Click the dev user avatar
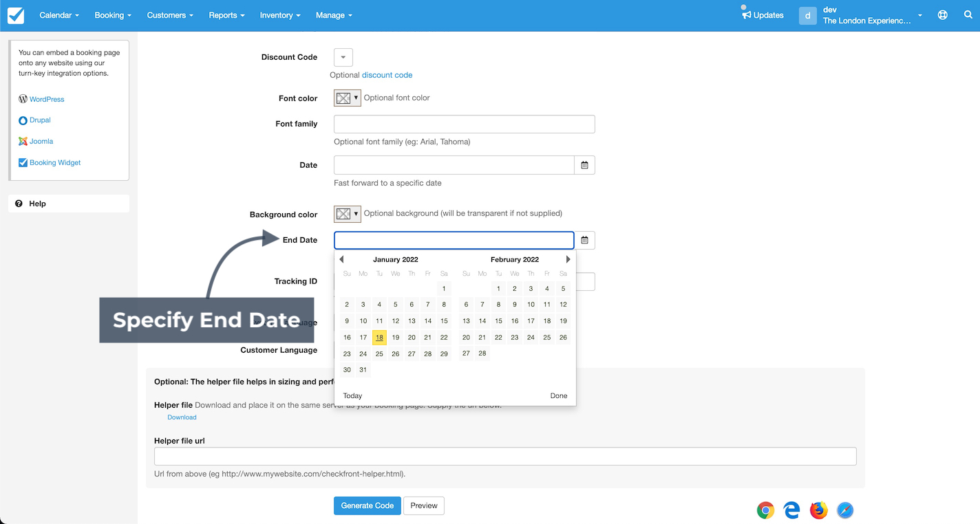 click(x=807, y=15)
